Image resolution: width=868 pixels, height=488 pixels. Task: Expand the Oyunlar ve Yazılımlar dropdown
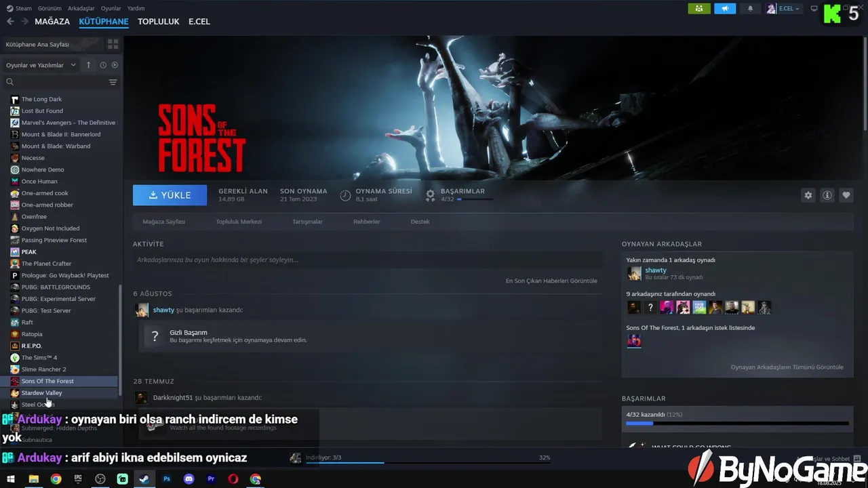click(41, 65)
